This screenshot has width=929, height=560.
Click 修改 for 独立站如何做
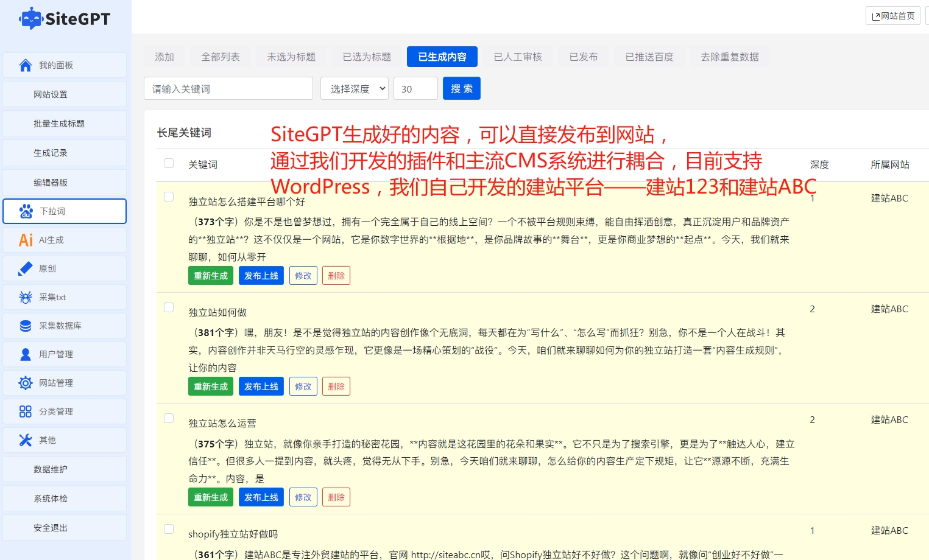303,387
